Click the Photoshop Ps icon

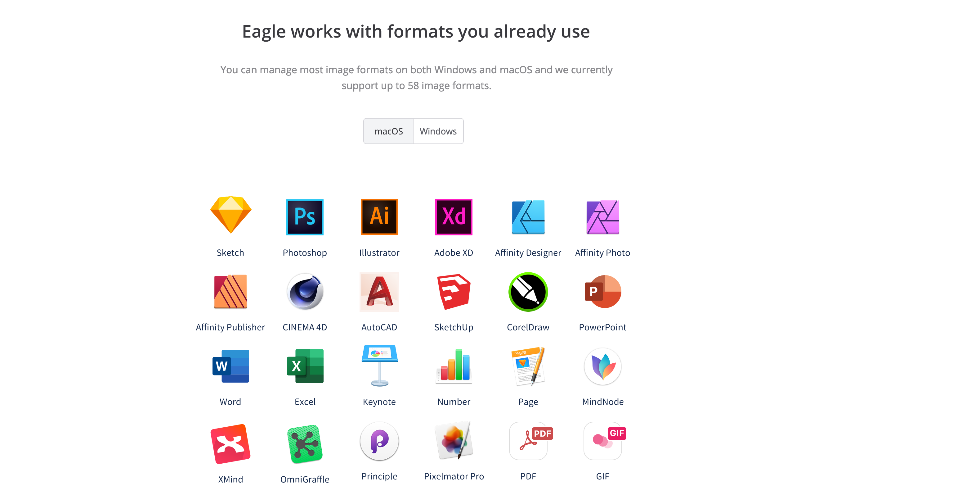click(x=305, y=217)
